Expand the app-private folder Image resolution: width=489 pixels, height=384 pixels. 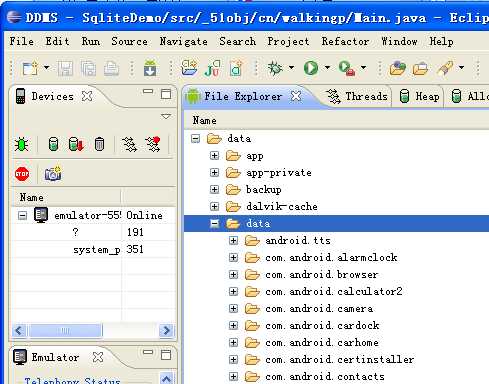pos(215,172)
